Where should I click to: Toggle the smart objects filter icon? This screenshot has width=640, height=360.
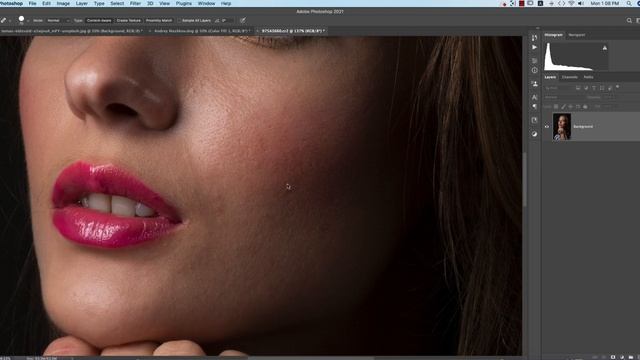pyautogui.click(x=610, y=88)
